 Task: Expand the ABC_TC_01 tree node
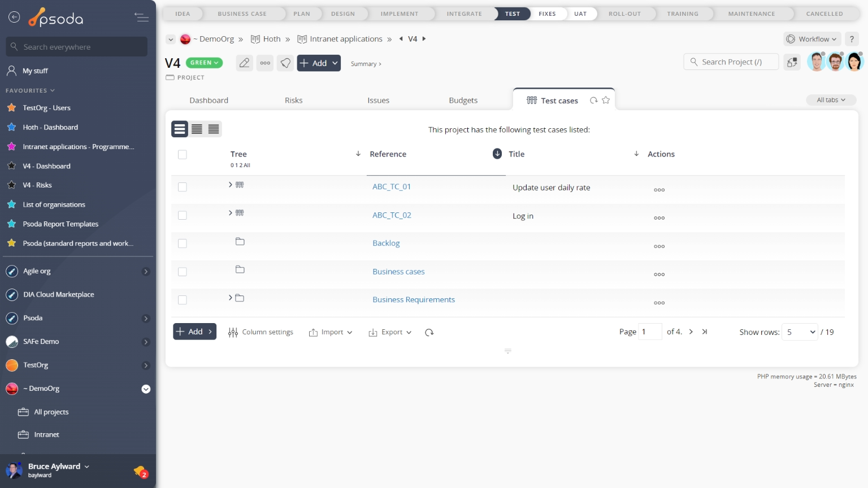(x=230, y=185)
